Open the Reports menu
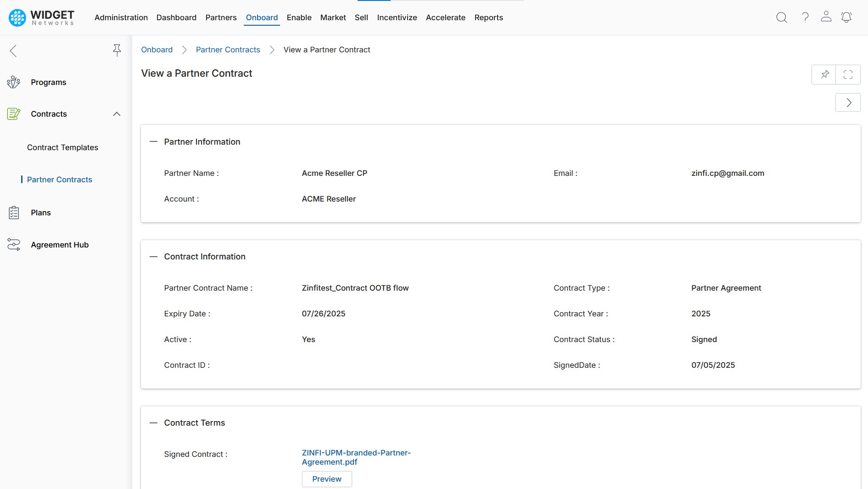 (x=488, y=17)
